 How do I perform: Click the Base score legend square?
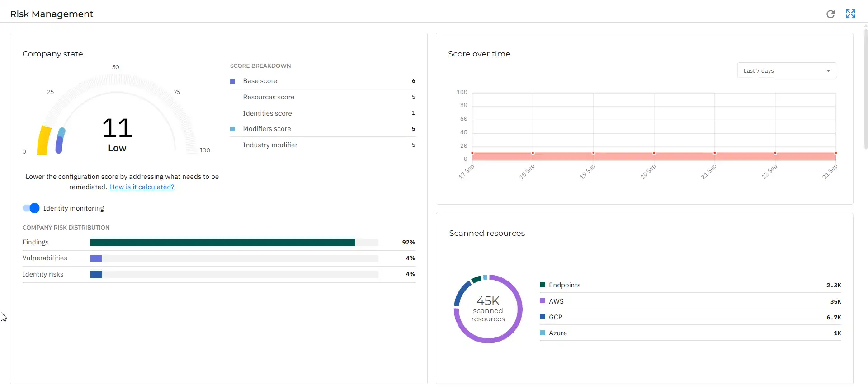[233, 81]
